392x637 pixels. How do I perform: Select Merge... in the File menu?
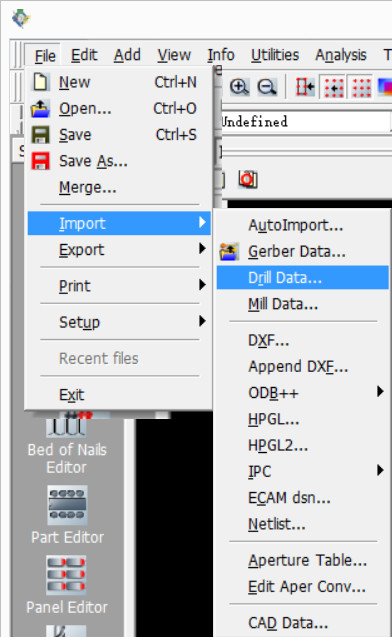click(119, 187)
